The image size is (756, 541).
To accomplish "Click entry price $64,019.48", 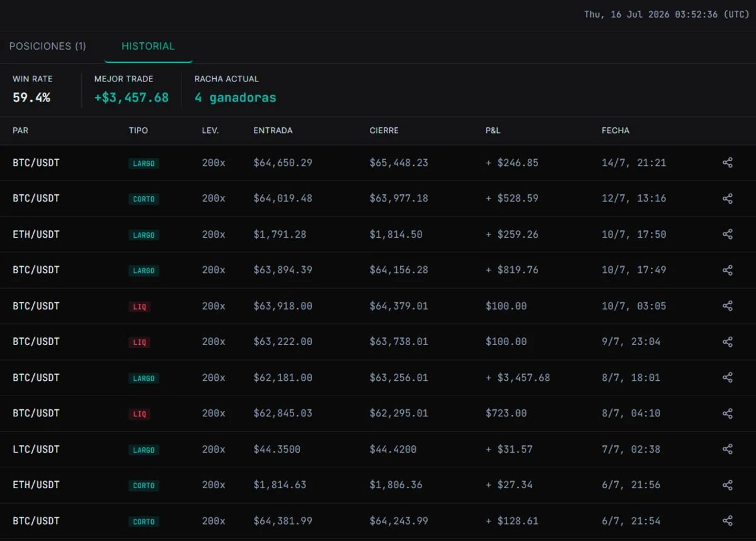I will 283,199.
